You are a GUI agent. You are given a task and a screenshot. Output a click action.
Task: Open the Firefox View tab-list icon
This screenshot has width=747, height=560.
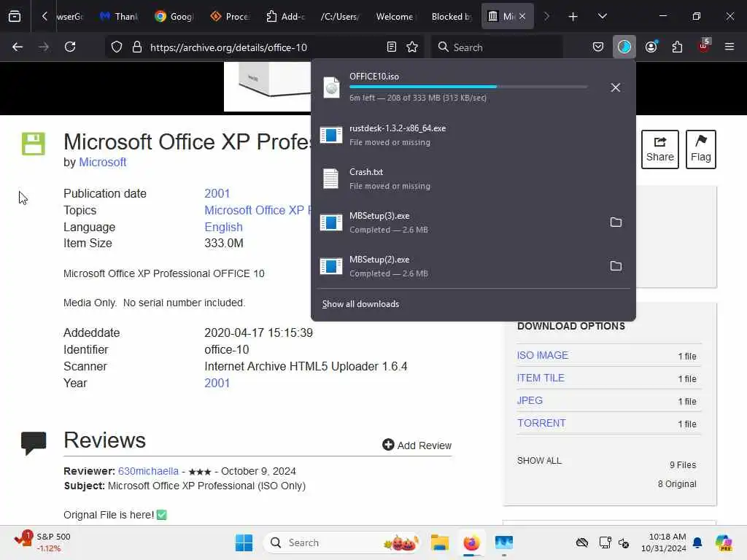click(15, 16)
